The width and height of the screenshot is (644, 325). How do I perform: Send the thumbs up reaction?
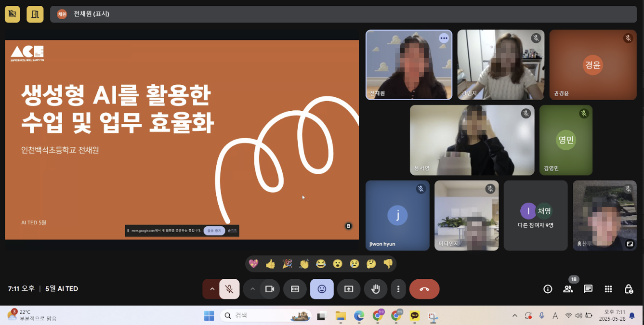pos(270,264)
